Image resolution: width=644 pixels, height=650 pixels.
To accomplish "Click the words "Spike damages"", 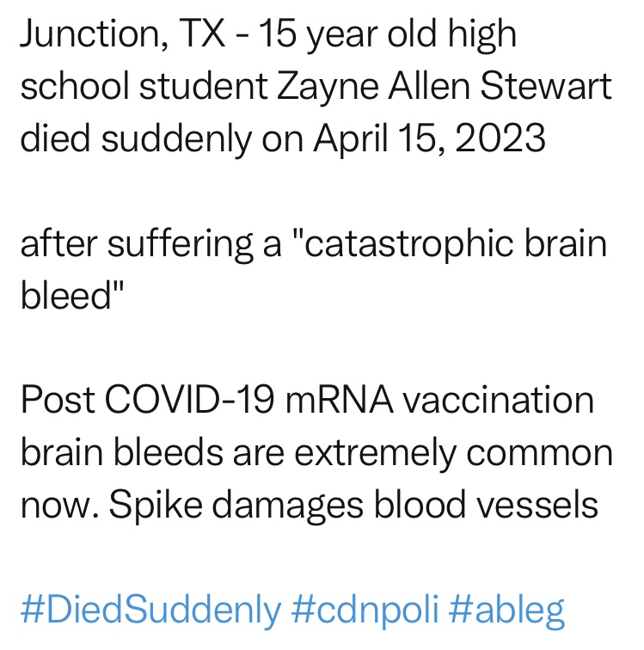I will point(236,505).
